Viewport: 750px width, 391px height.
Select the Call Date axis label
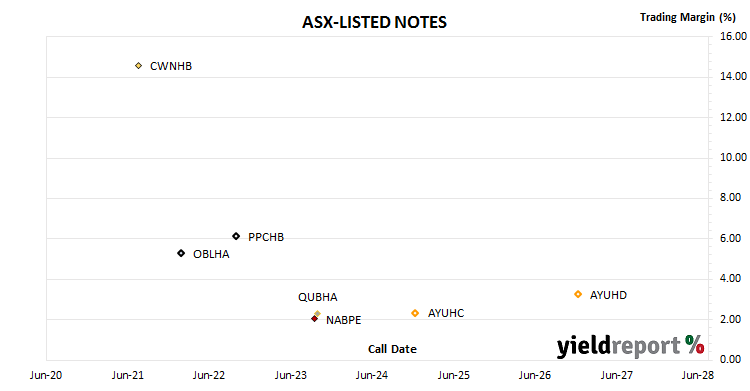(x=392, y=349)
